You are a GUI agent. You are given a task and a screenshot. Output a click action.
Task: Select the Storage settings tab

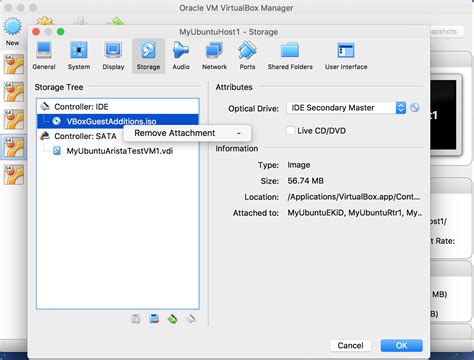[x=148, y=56]
